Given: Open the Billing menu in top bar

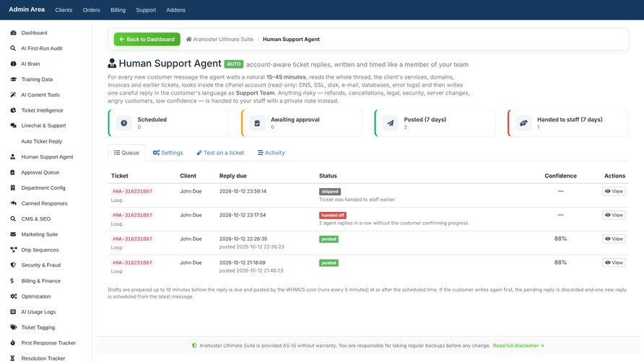Looking at the screenshot, I should (118, 10).
